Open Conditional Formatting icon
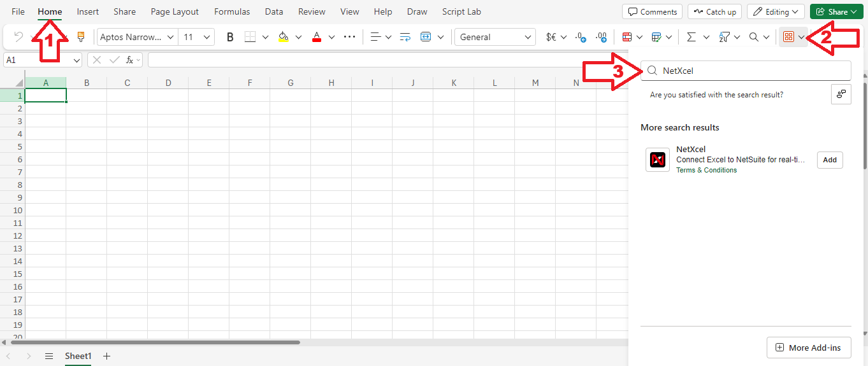 [627, 37]
